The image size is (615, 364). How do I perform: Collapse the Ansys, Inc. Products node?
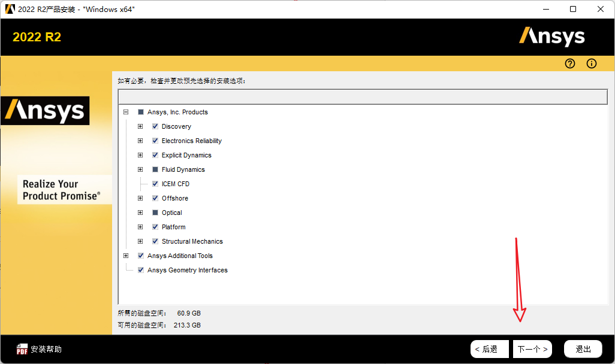coord(126,112)
